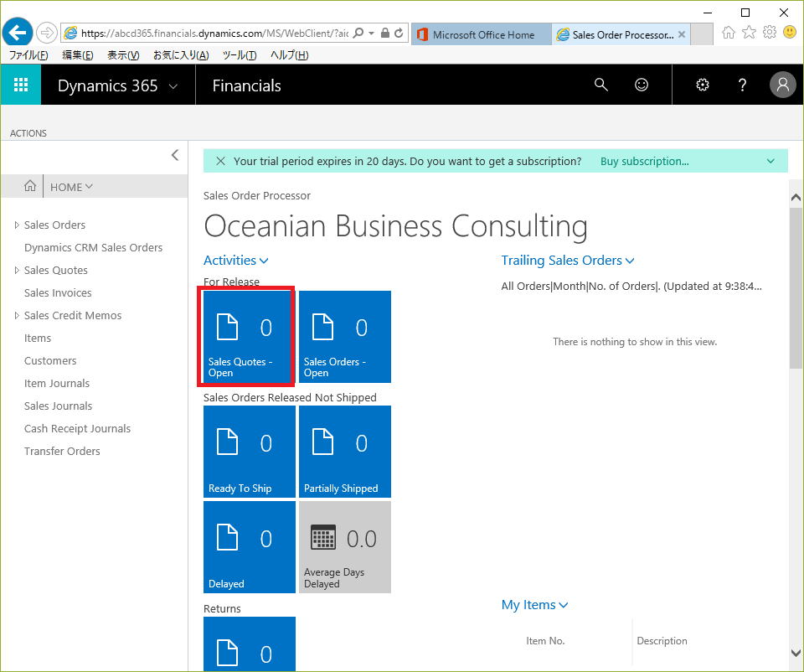Click the page scrollbar up arrow
Viewport: 804px width, 672px height.
pyautogui.click(x=796, y=198)
